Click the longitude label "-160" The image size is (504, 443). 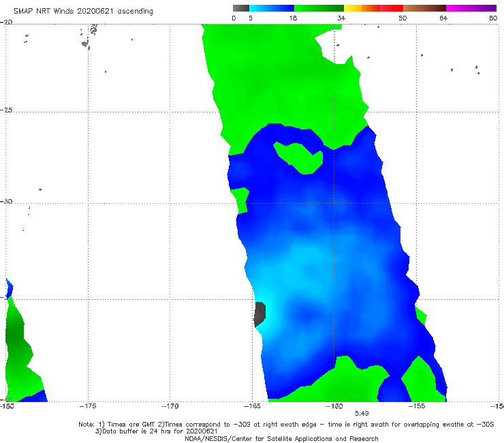334,406
